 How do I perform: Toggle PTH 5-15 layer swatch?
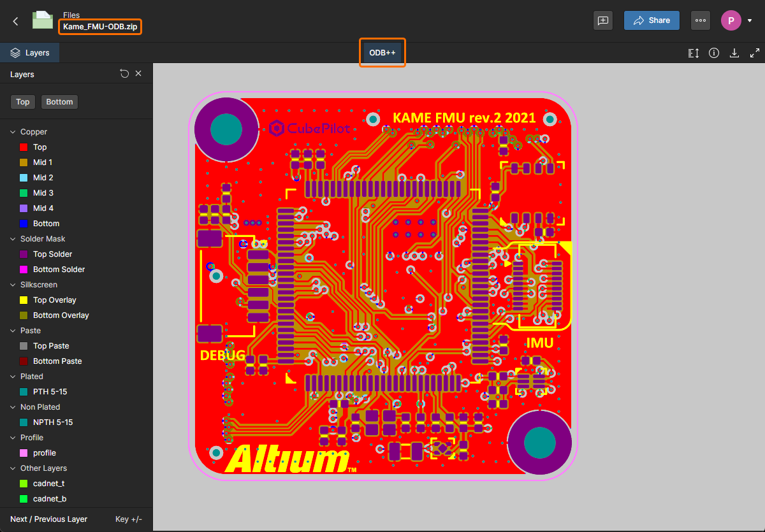(24, 392)
